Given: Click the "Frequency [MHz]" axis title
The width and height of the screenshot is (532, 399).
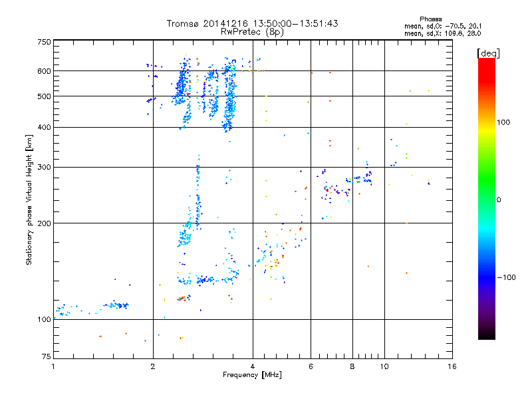Looking at the screenshot, I should [252, 375].
